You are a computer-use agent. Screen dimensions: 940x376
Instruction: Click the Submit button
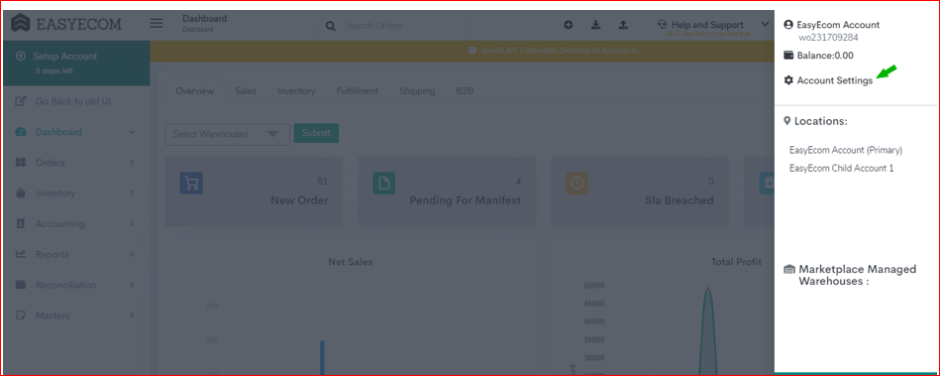click(316, 133)
